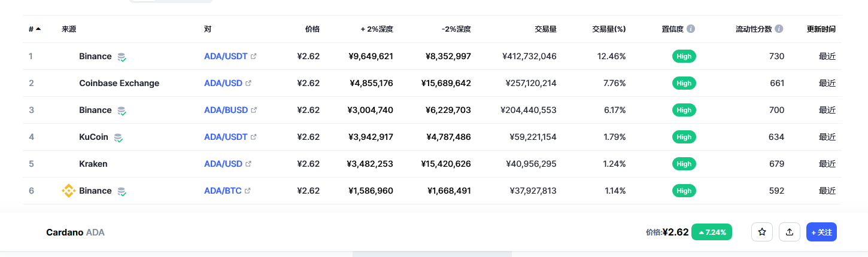Open external link icon next to ADA/BUSD
The image size is (868, 257).
click(x=254, y=110)
